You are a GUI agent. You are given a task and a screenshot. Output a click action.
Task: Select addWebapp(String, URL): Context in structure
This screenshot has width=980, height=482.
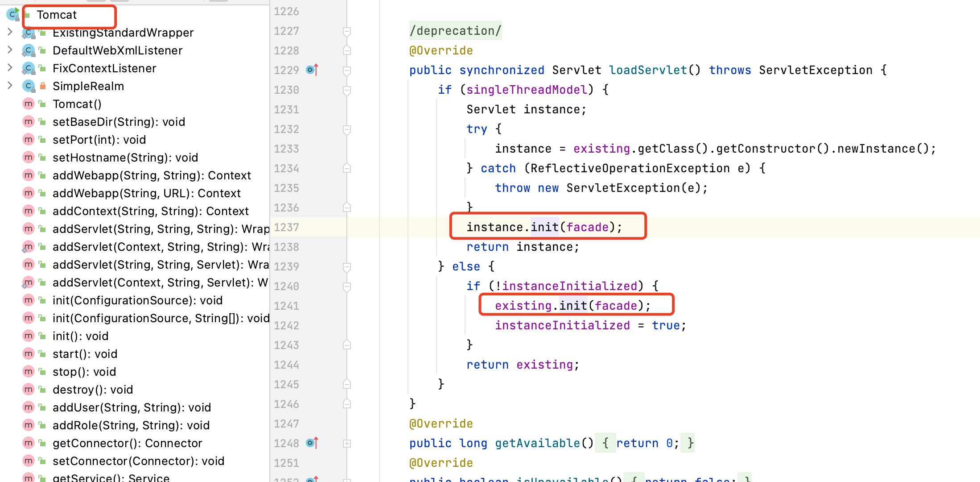[146, 193]
